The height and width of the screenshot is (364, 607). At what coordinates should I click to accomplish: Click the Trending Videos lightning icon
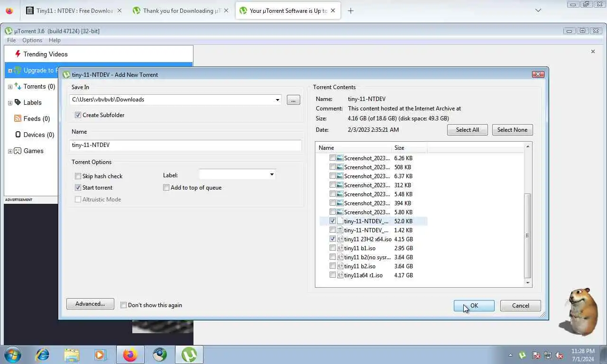pyautogui.click(x=18, y=54)
